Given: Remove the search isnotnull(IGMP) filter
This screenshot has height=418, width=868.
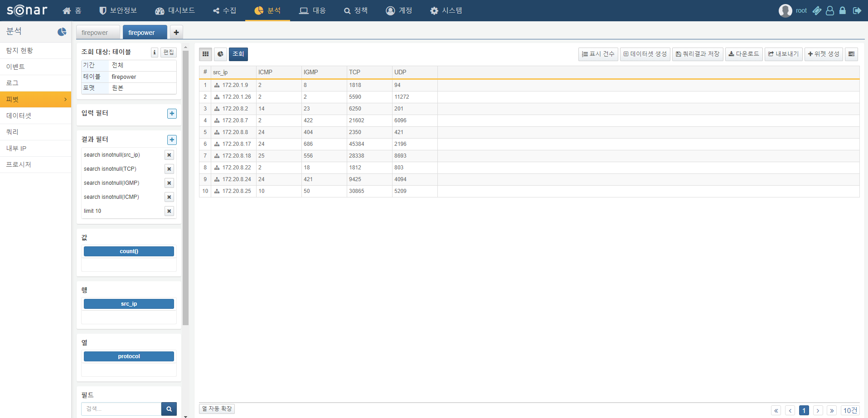Looking at the screenshot, I should pyautogui.click(x=169, y=183).
